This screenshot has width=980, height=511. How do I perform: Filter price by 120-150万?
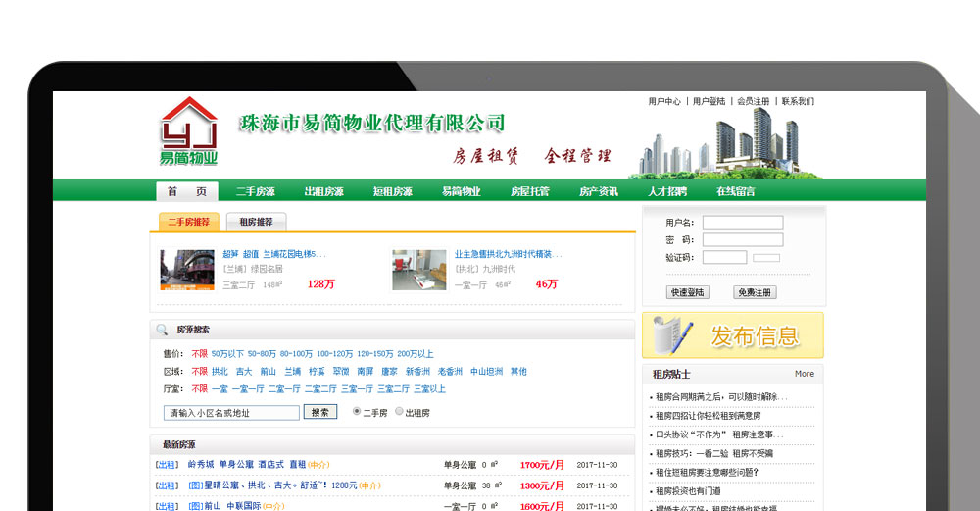375,354
